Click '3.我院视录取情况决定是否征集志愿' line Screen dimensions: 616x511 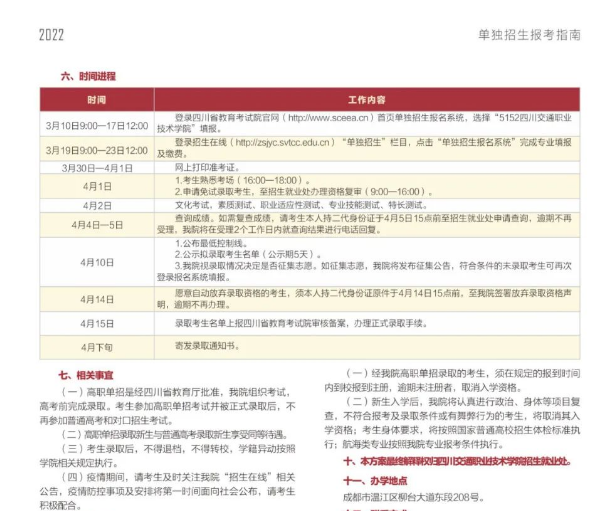tap(364, 271)
